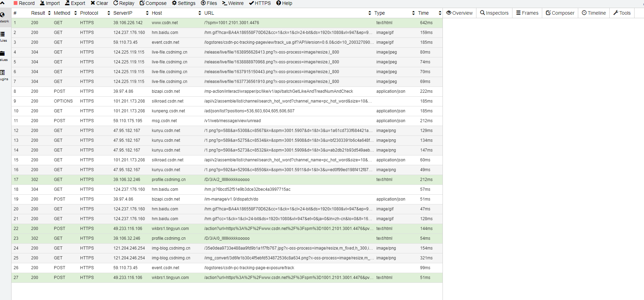The height and width of the screenshot is (300, 644).
Task: Click the 101.201.173.208 server IP in row 15
Action: click(x=129, y=160)
